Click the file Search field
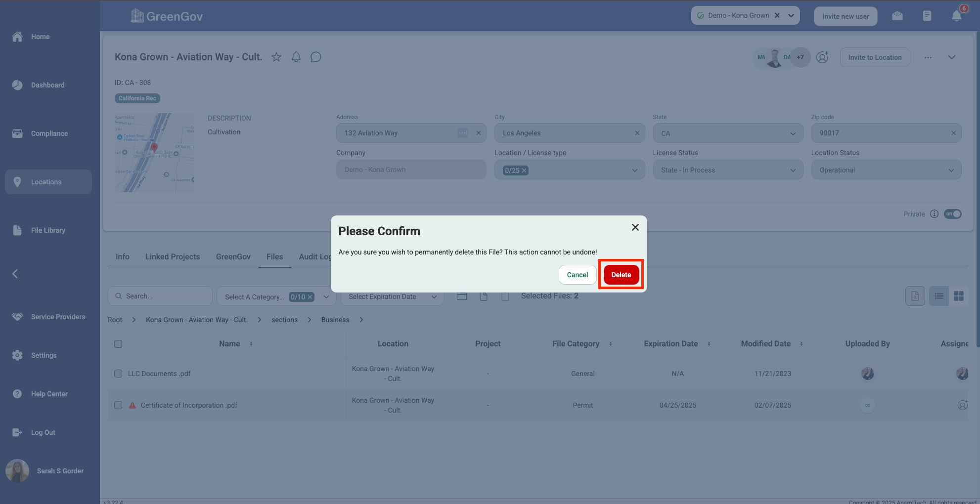Image resolution: width=980 pixels, height=504 pixels. coord(160,296)
